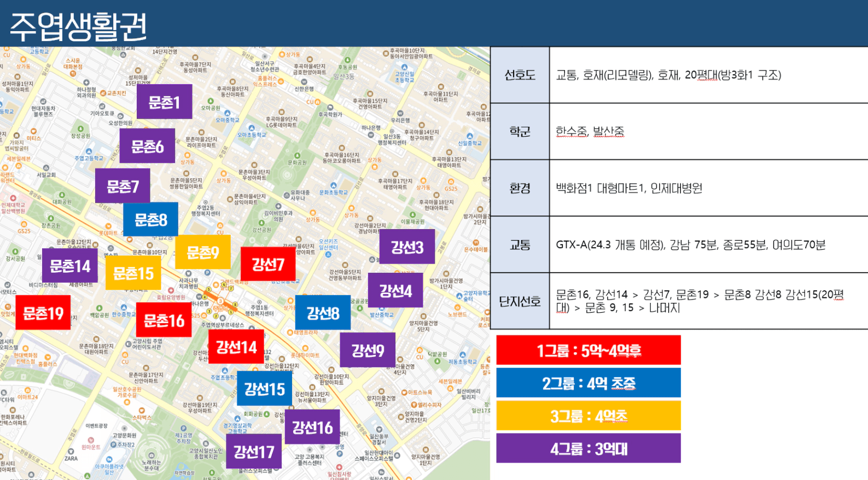Click the purple 강선16 map label
This screenshot has height=480, width=868.
tap(312, 427)
